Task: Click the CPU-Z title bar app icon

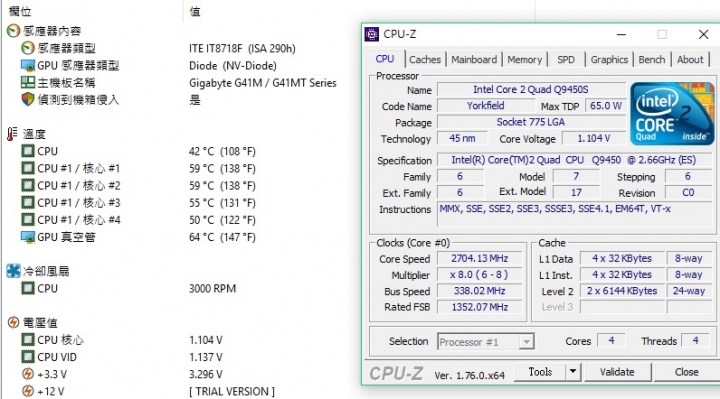Action: [371, 34]
